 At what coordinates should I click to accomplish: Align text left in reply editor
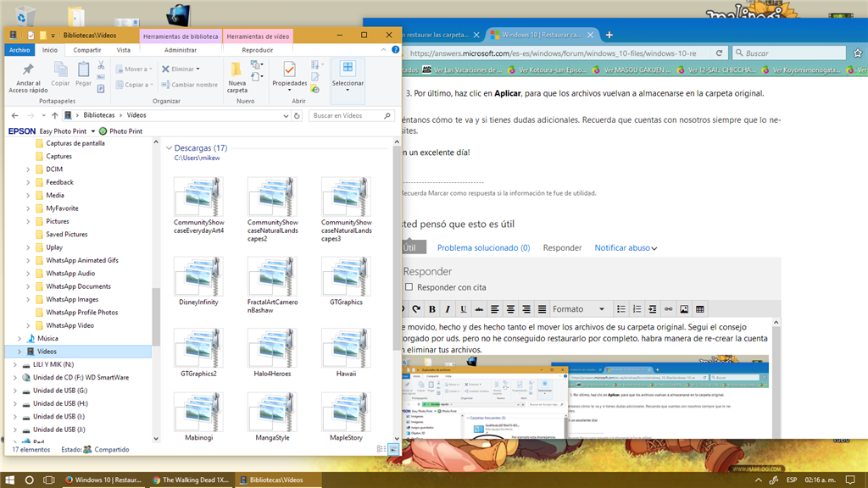click(x=494, y=309)
